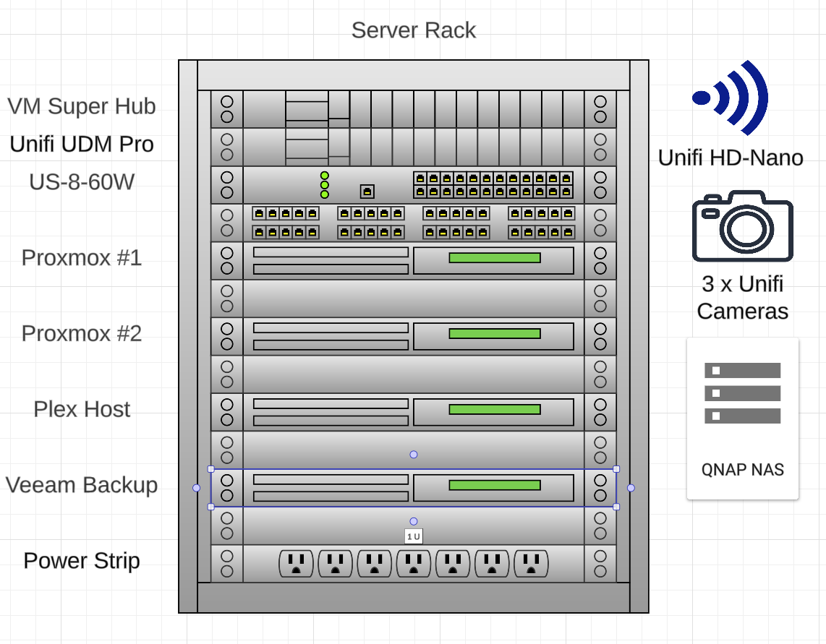The height and width of the screenshot is (644, 826).
Task: Select the power strip outlet unit
Action: point(413,563)
